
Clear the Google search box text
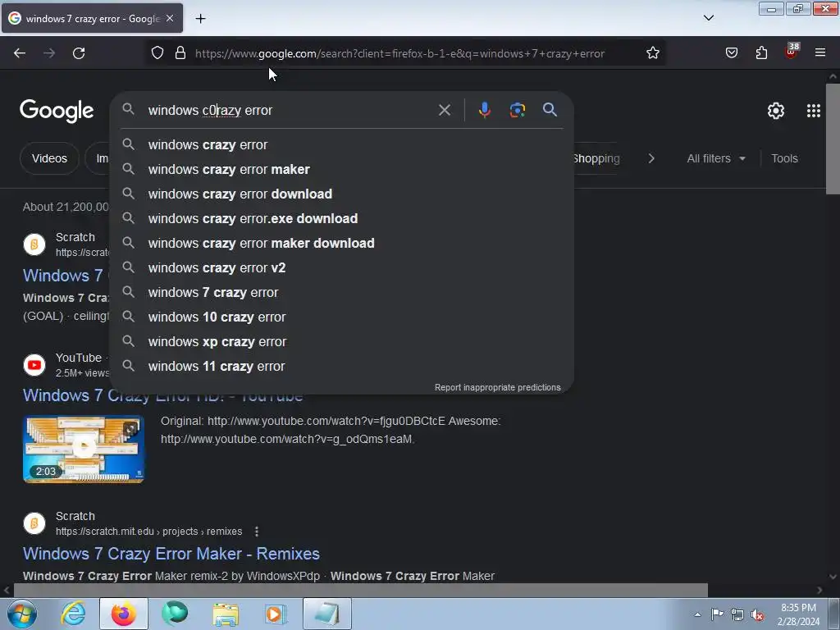(x=445, y=111)
